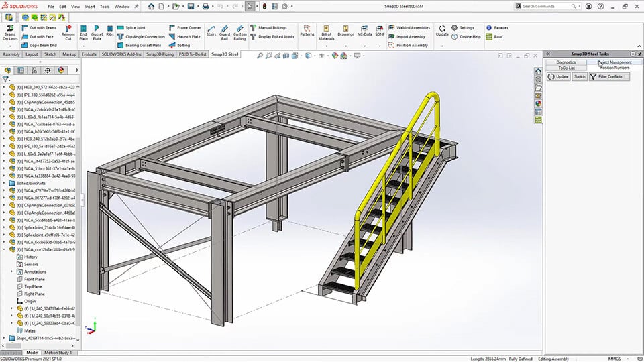Image resolution: width=644 pixels, height=362 pixels.
Task: Open the Patterns tool
Action: [307, 31]
